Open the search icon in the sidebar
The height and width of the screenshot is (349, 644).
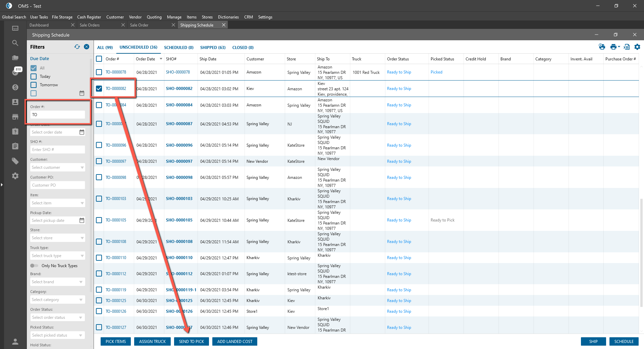pos(15,43)
